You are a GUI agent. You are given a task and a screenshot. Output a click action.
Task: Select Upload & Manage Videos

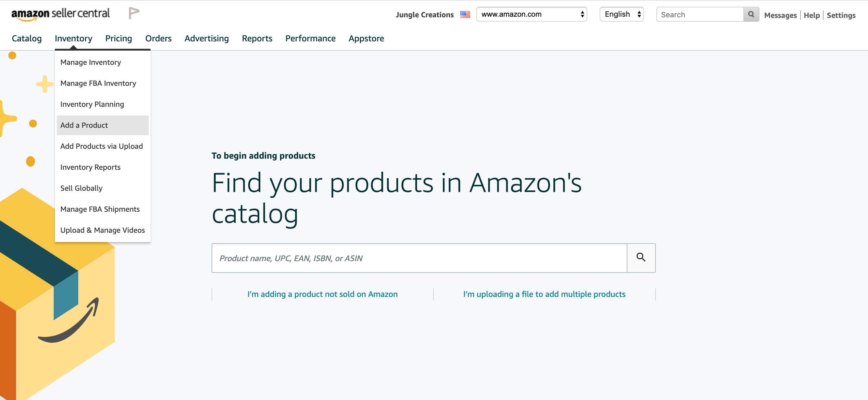[x=102, y=230]
